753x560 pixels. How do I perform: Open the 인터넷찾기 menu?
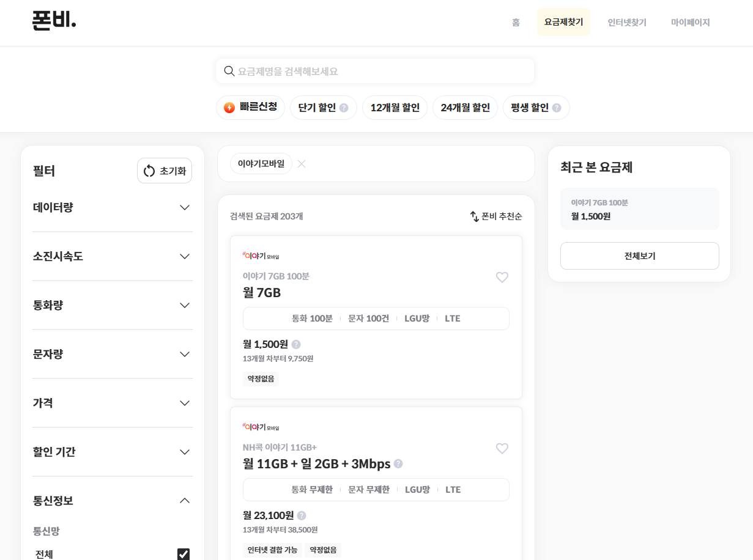pos(626,23)
